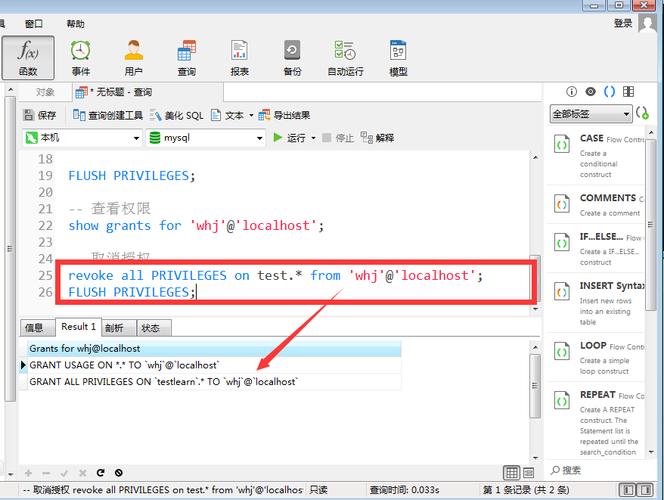Open the 查询 (Query) toolbar icon
Image resolution: width=664 pixels, height=500 pixels.
[x=186, y=58]
